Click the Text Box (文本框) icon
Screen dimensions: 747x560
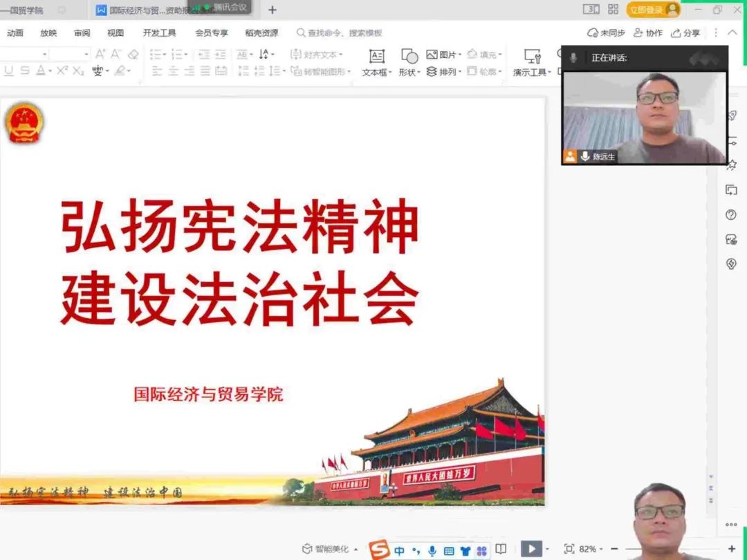click(376, 57)
